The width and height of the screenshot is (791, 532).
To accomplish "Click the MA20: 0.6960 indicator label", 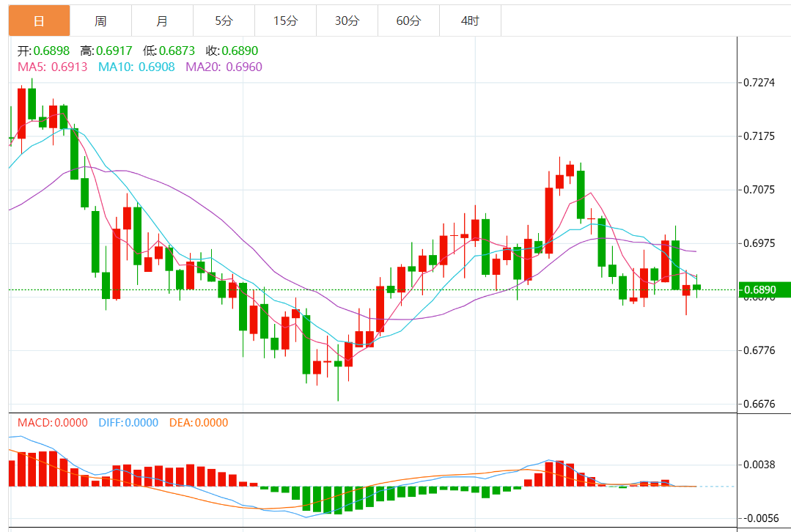I will tap(224, 67).
